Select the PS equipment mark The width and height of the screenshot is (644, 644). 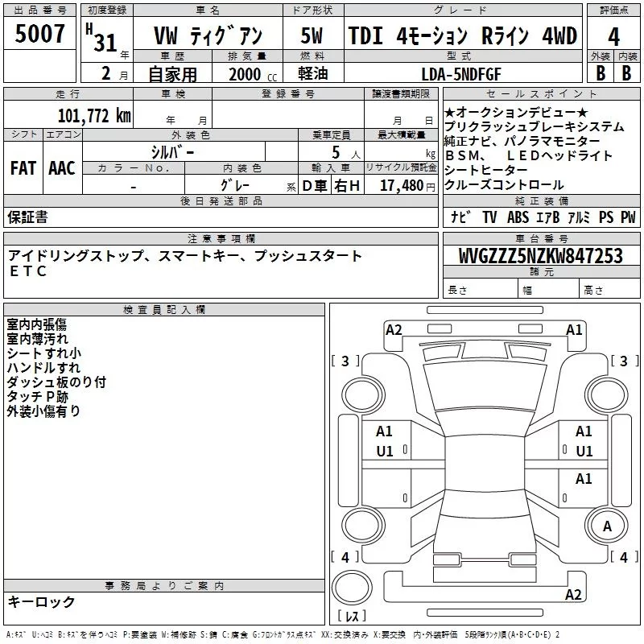tap(606, 217)
